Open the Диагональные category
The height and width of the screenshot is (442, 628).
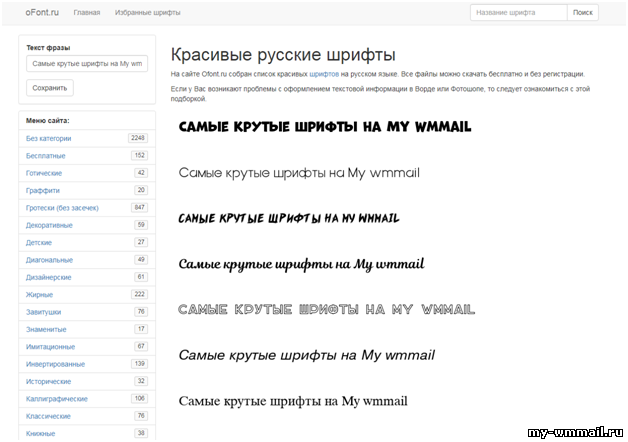(x=49, y=260)
